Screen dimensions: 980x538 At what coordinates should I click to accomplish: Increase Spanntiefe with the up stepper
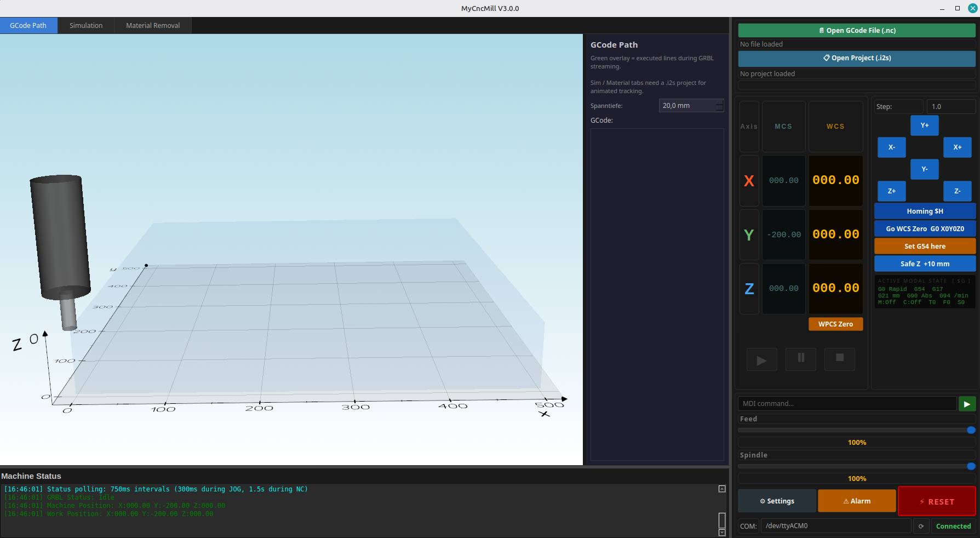pos(720,102)
